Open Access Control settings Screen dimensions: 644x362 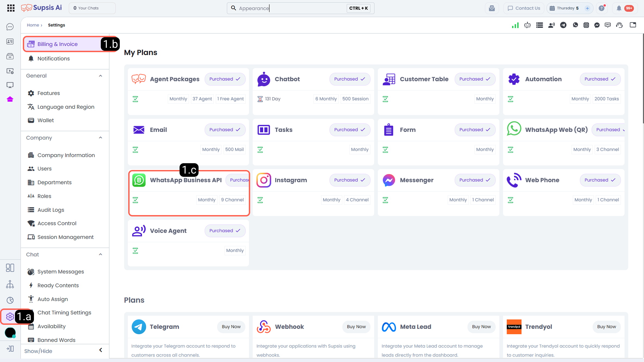pos(57,223)
